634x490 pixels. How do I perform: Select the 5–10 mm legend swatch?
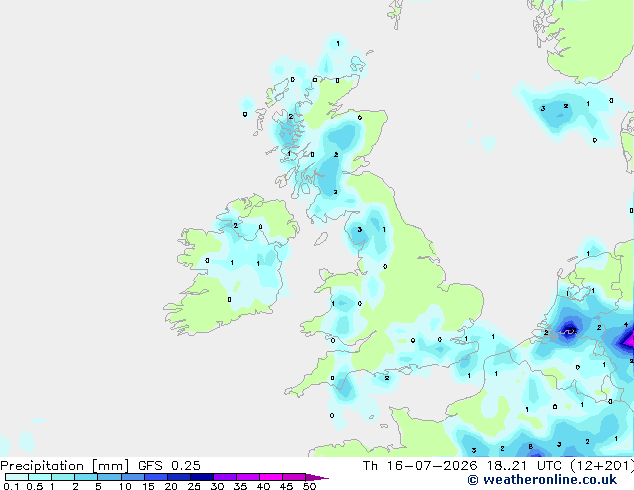(109, 477)
